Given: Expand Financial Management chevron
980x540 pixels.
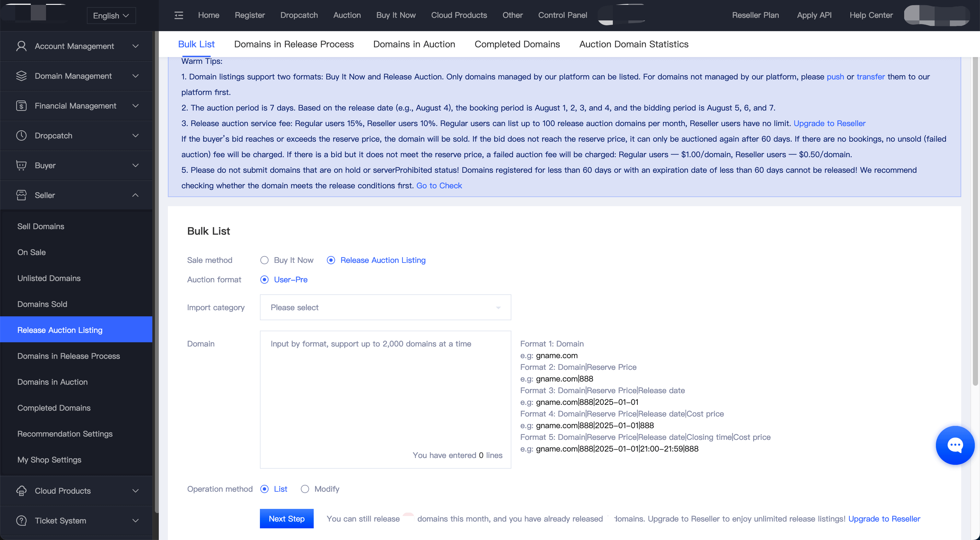Looking at the screenshot, I should tap(135, 105).
